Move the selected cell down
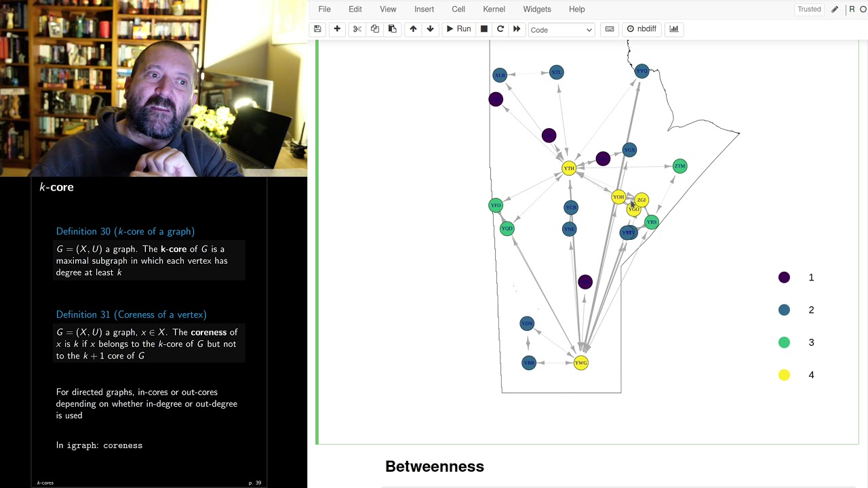The image size is (868, 488). [x=430, y=29]
